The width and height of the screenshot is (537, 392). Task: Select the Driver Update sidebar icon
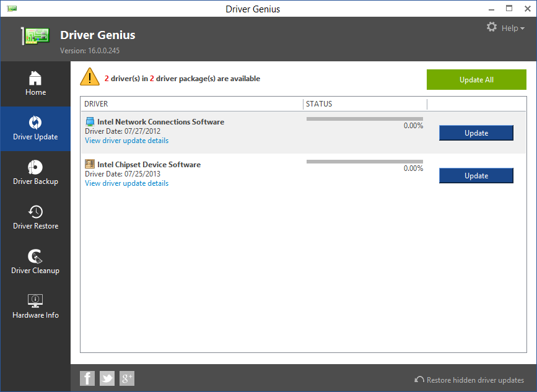[x=35, y=123]
